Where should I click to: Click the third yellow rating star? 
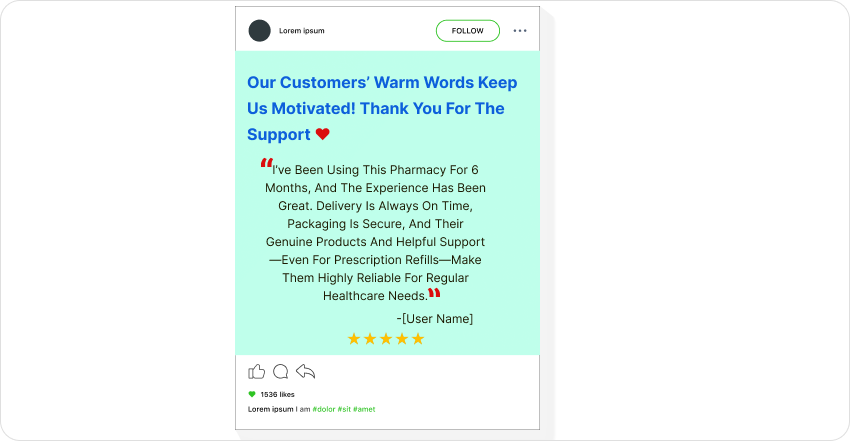point(386,339)
